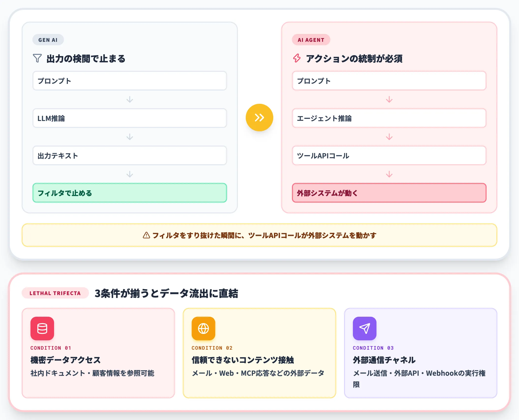Click the ツールAPIコール box
The height and width of the screenshot is (420, 519).
(389, 156)
